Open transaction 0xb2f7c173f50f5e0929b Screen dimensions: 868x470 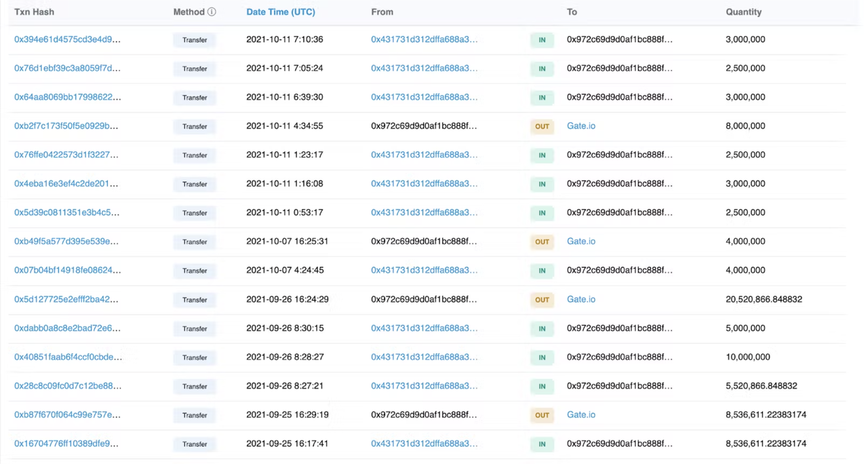tap(66, 126)
